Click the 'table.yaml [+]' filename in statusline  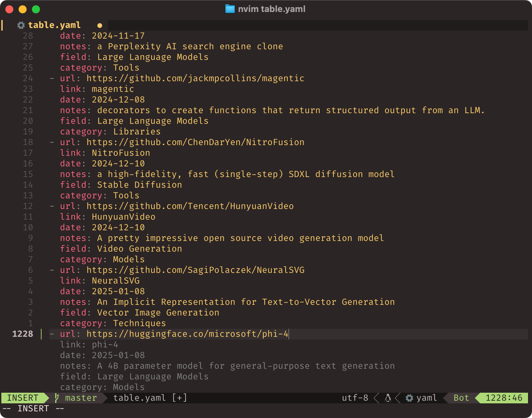(150, 398)
